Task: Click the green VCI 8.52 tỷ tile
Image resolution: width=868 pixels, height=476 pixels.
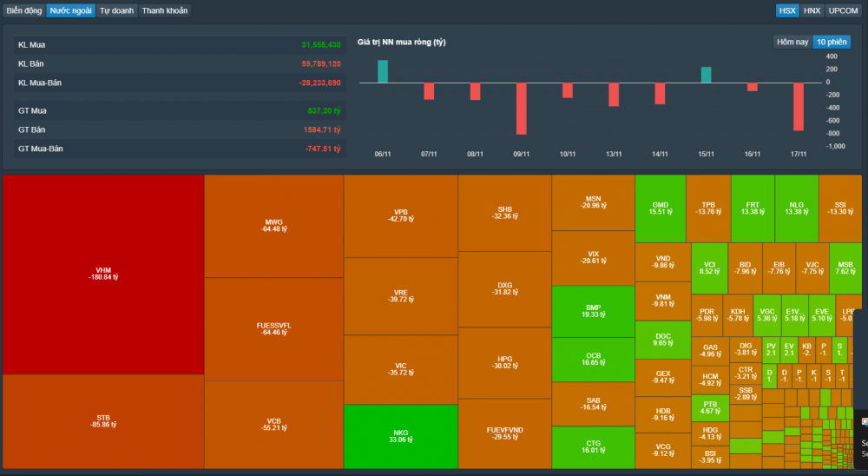Action: point(710,268)
